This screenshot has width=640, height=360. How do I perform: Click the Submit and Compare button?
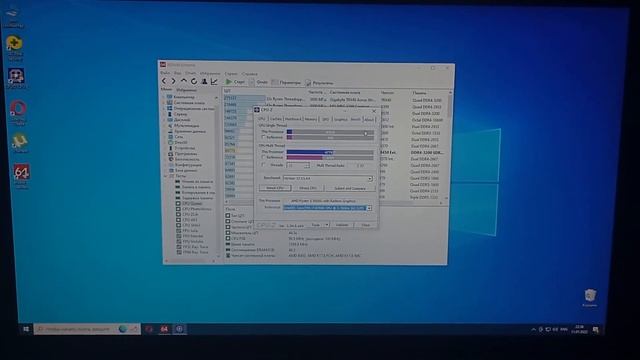350,188
